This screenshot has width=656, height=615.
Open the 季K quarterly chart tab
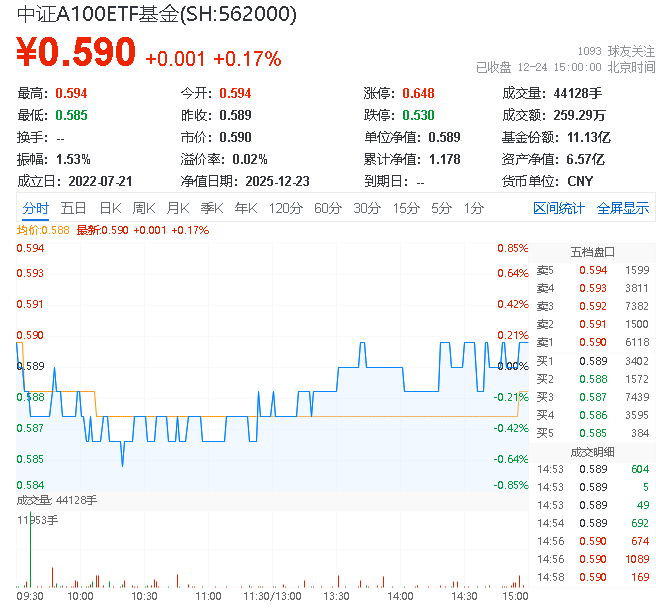(x=211, y=208)
